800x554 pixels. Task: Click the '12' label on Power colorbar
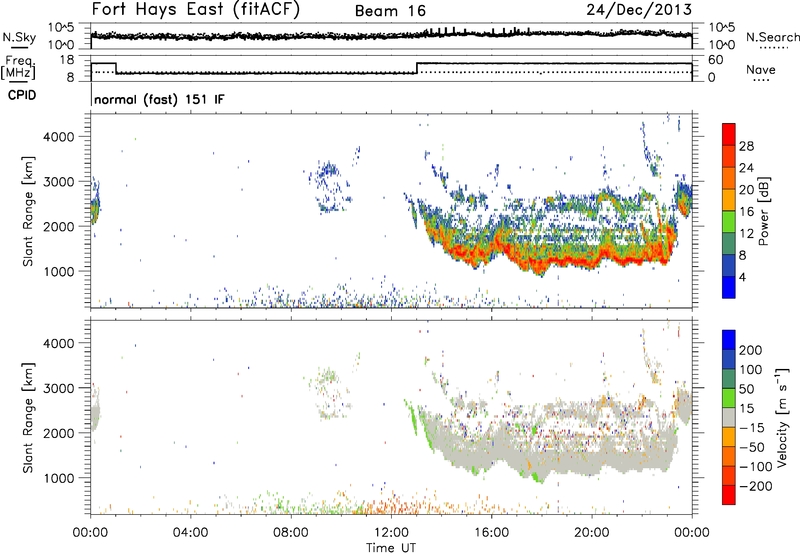746,234
